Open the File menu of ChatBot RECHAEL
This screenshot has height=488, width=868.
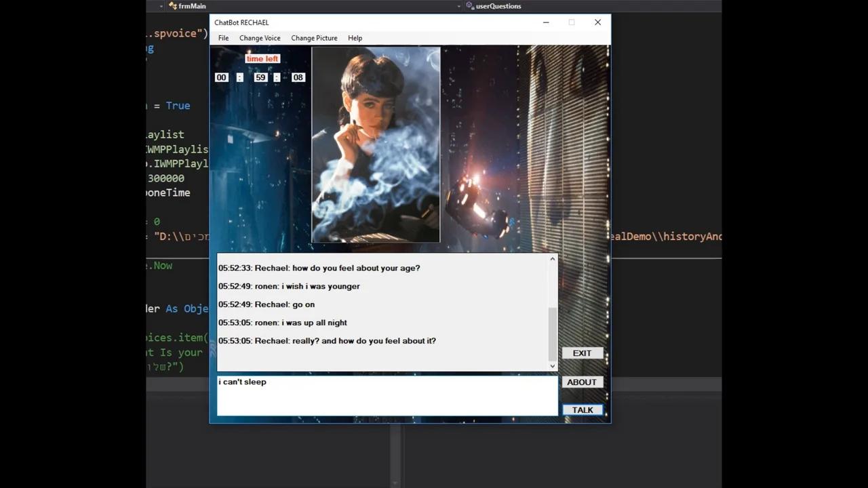[223, 38]
